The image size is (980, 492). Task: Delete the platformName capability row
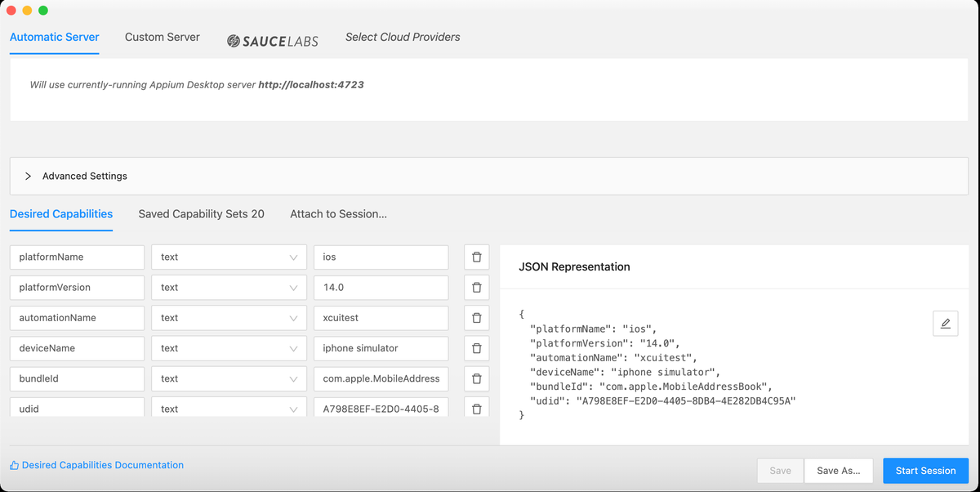pos(476,257)
